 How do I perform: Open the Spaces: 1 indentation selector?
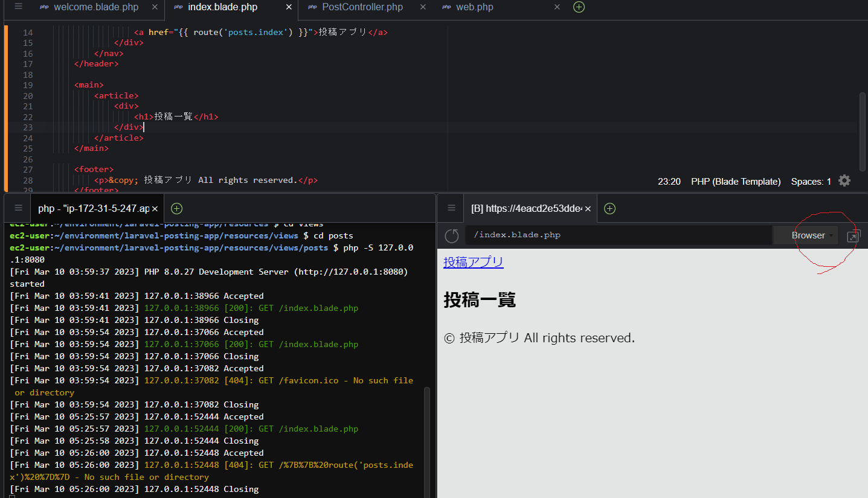point(811,182)
